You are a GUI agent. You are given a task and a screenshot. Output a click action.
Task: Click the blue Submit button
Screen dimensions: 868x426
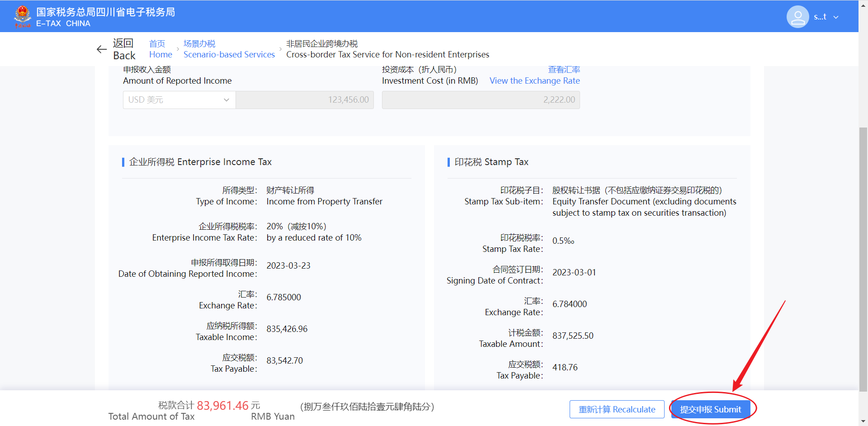[x=710, y=409]
